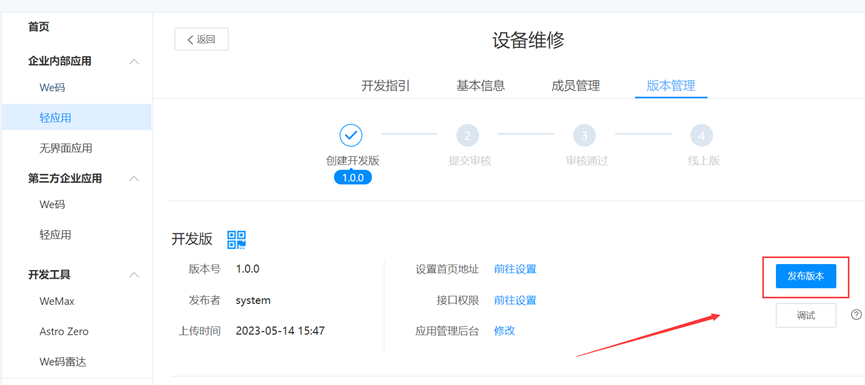Open 首页 in the sidebar
The height and width of the screenshot is (385, 865).
point(39,26)
